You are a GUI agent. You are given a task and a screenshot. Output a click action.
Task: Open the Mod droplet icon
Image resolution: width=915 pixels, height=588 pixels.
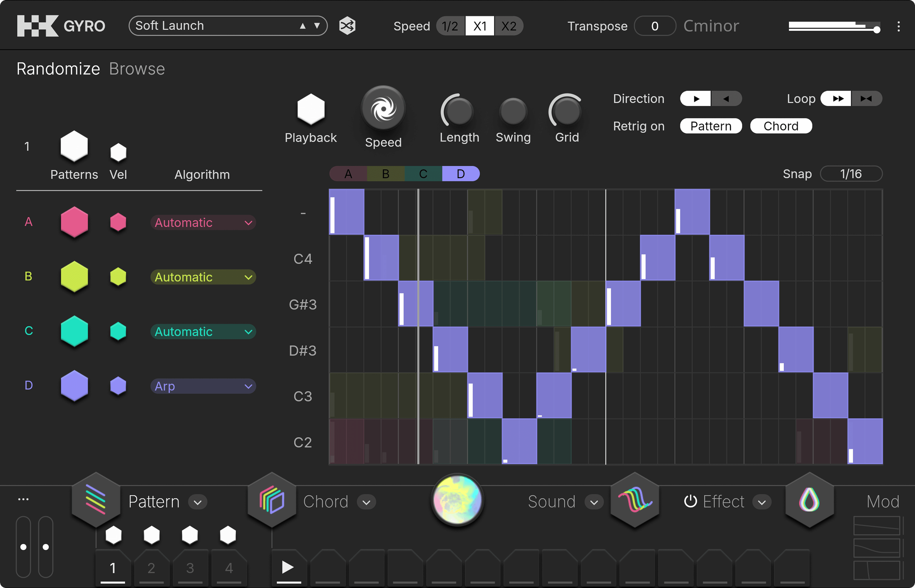point(809,501)
